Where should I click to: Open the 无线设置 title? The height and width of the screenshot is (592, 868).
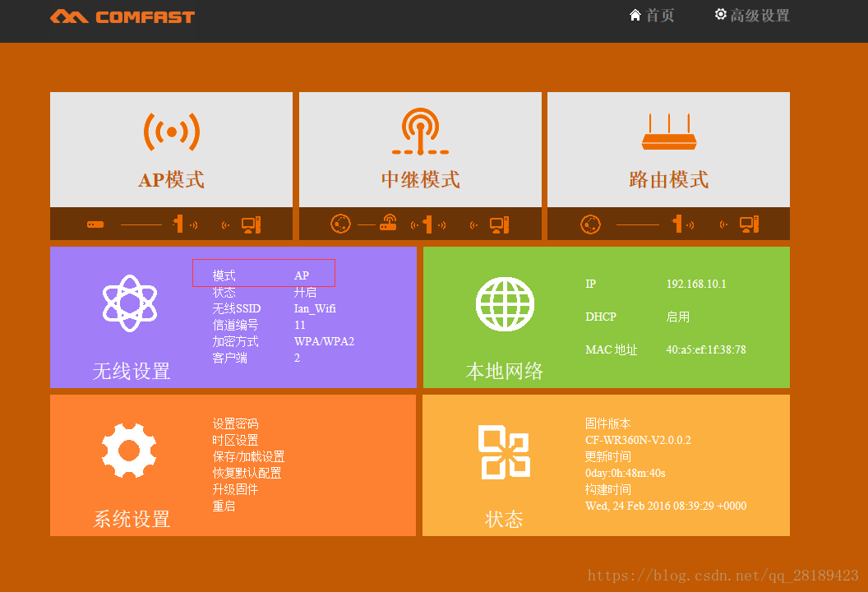(132, 371)
